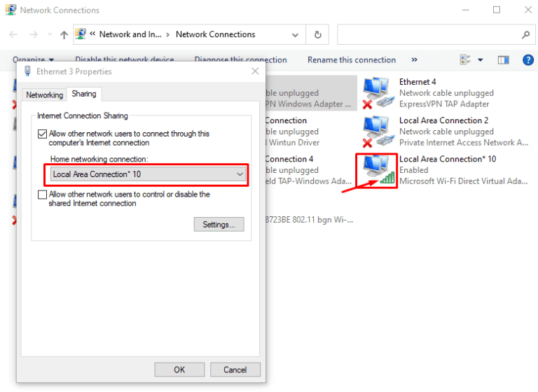538x392 pixels.
Task: Go up one folder level
Action: coord(64,34)
